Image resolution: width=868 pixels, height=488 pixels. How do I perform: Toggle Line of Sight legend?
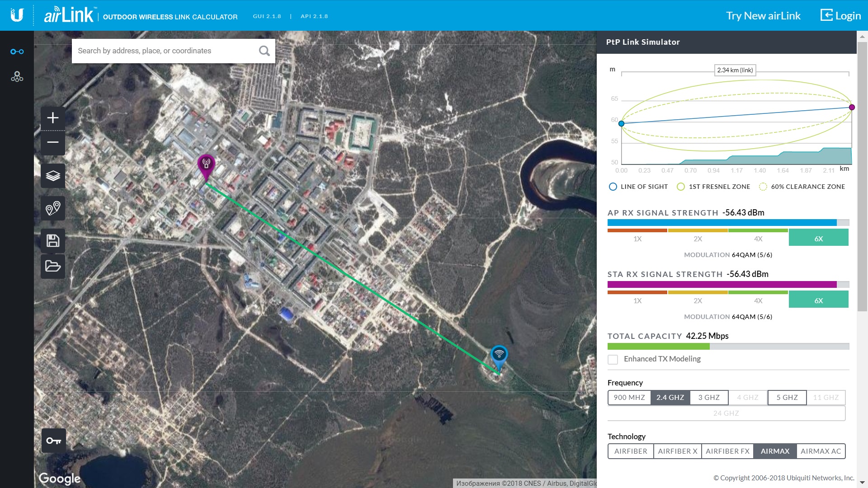click(x=638, y=187)
